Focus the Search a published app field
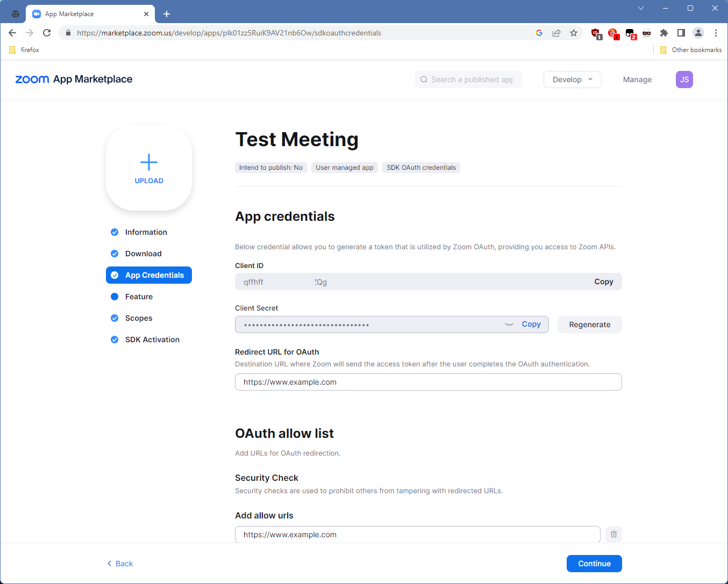The width and height of the screenshot is (728, 584). pyautogui.click(x=468, y=80)
